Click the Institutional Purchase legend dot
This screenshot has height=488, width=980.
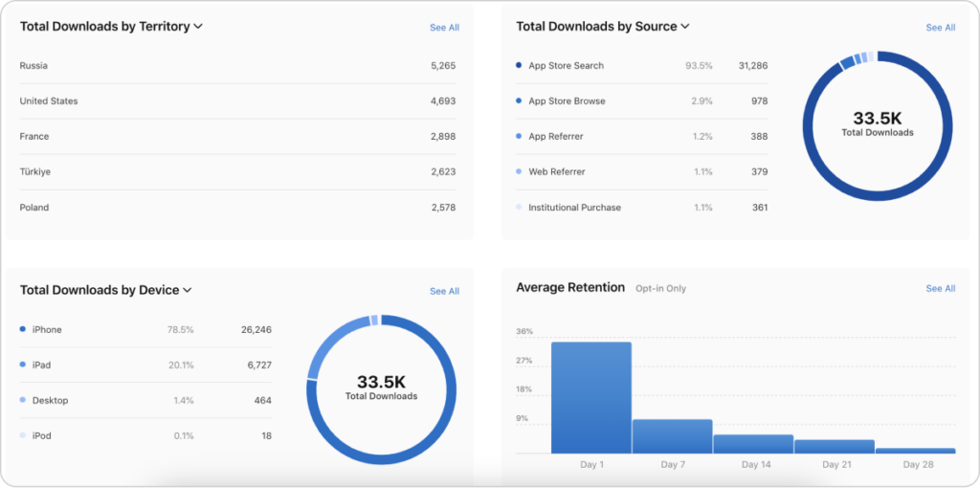coord(519,207)
